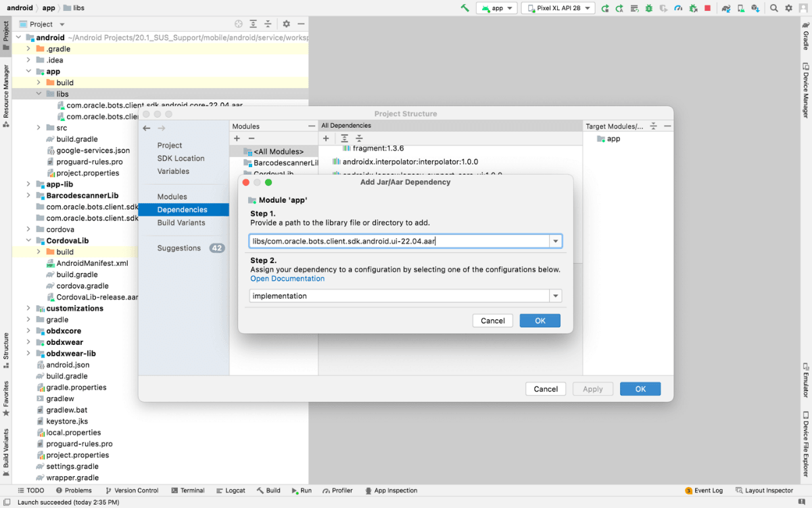The image size is (812, 508).
Task: Open the Resource Manager side tab
Action: (6, 96)
